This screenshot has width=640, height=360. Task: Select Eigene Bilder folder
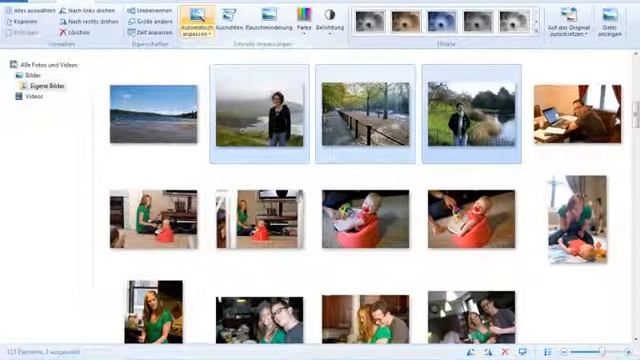point(42,86)
